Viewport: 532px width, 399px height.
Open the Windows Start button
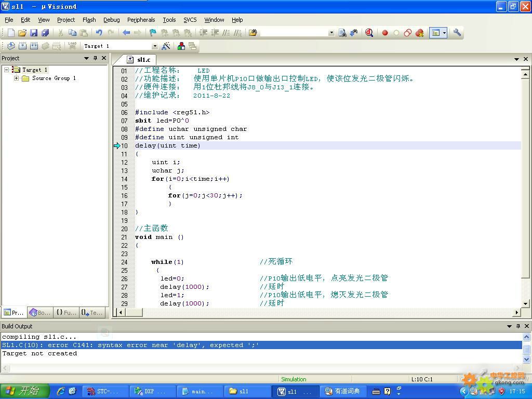click(x=25, y=391)
